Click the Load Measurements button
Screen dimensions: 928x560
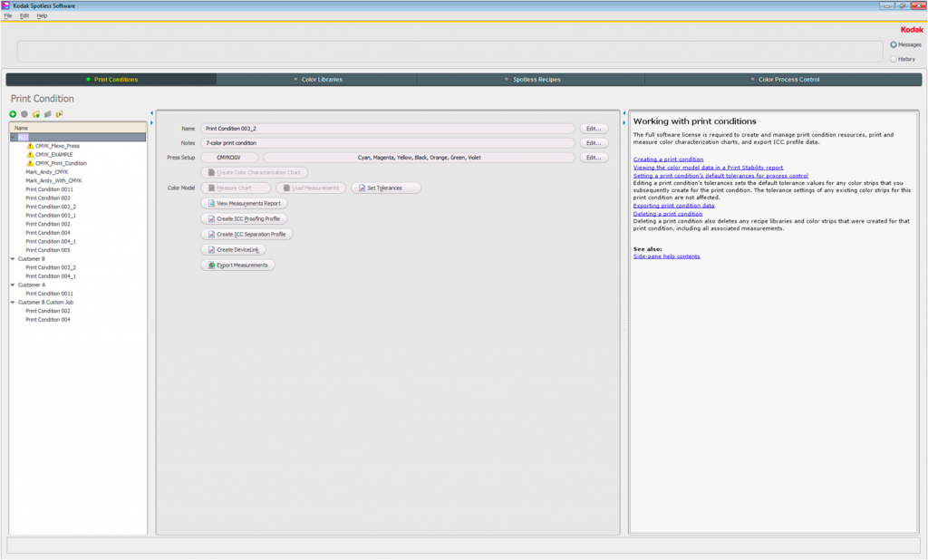click(x=311, y=188)
